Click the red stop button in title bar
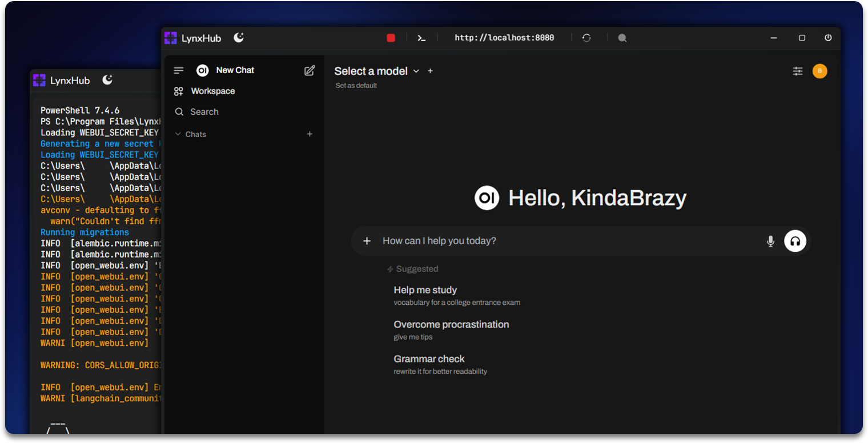Image resolution: width=868 pixels, height=443 pixels. tap(391, 38)
